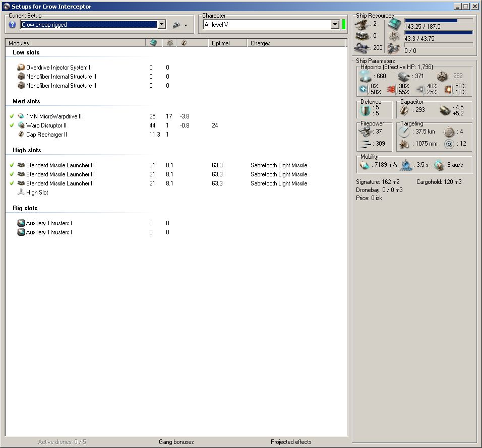This screenshot has height=448, width=482.
Task: Click the capacitor column header icon
Action: click(184, 43)
